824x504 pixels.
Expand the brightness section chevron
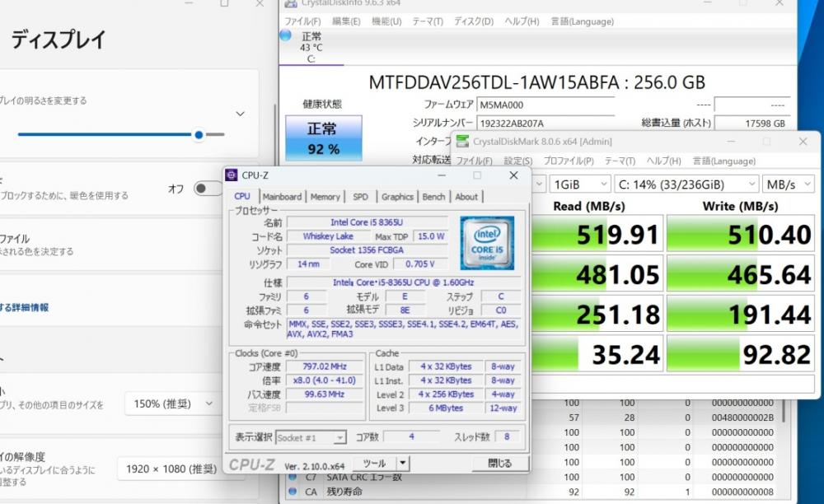[x=240, y=114]
